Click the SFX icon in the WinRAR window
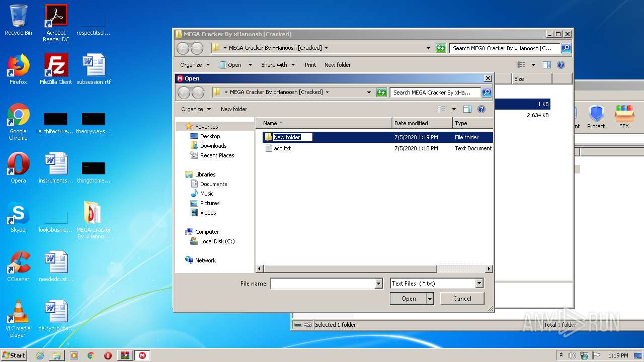644x362 pixels. tap(624, 117)
